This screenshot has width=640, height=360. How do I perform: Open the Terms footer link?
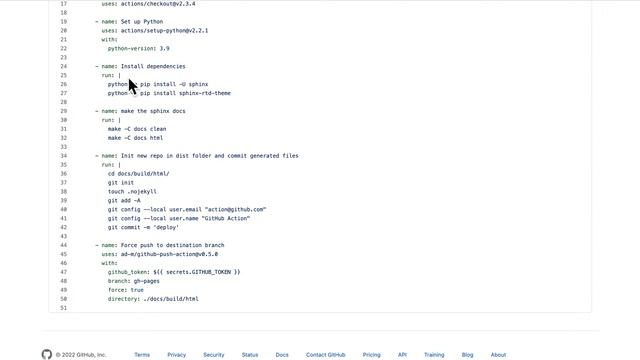(x=142, y=355)
